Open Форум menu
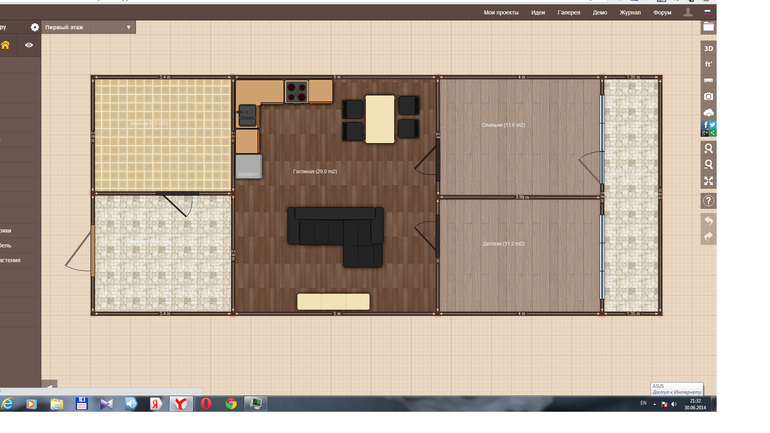770x433 pixels. coord(662,13)
